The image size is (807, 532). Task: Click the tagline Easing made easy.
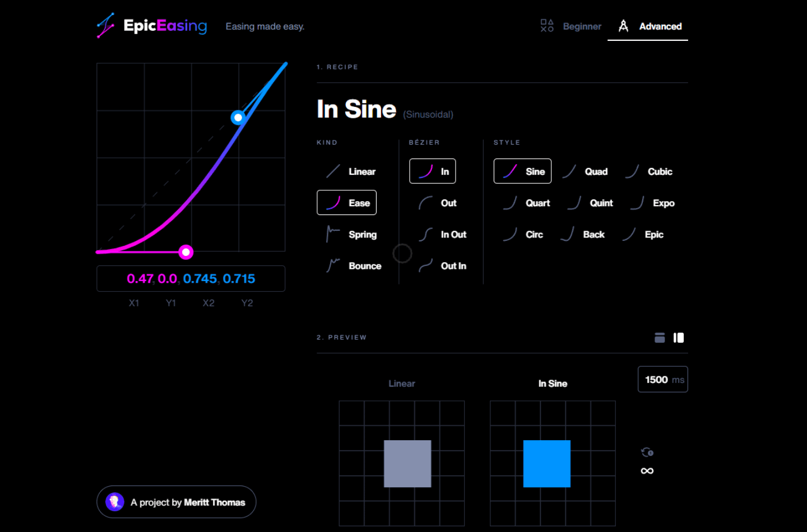point(265,26)
